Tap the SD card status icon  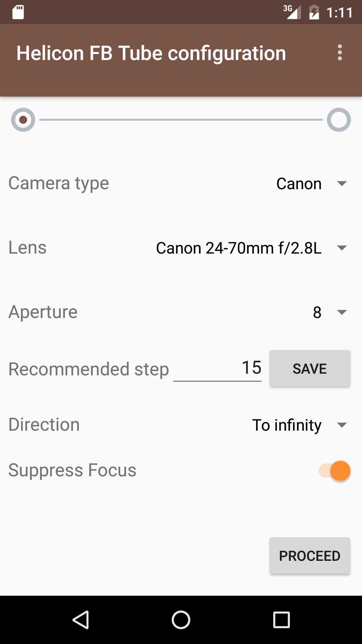pos(18,12)
